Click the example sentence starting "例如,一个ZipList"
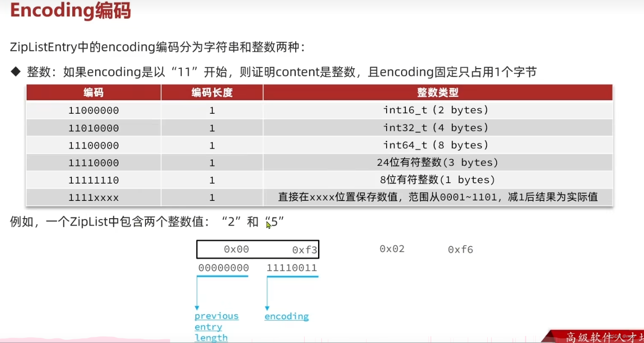The width and height of the screenshot is (644, 343). (x=147, y=222)
